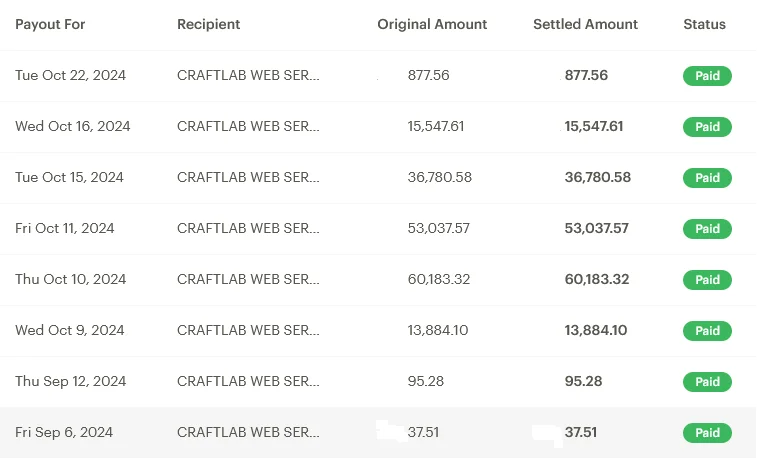Click Paid status on the 60,183.32 row
The image size is (757, 463).
(x=707, y=280)
